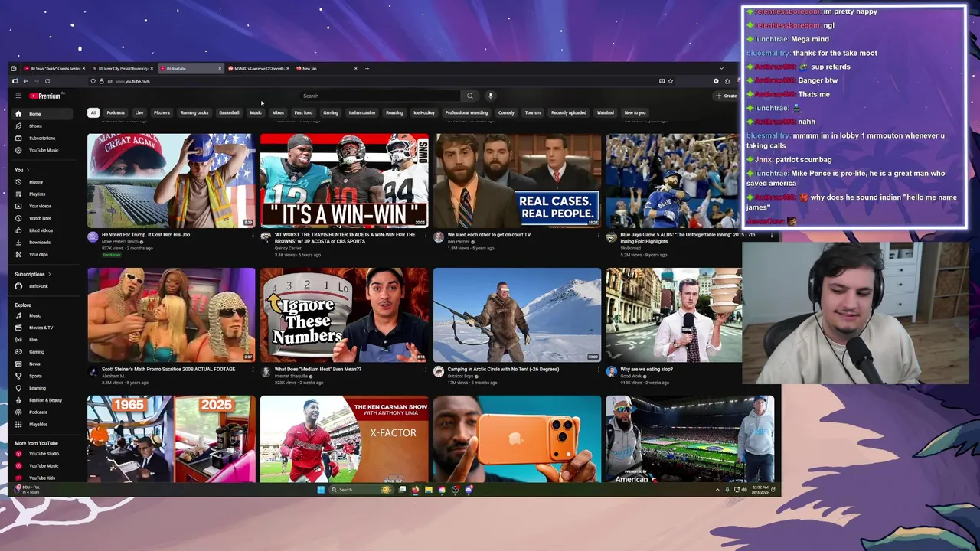980x551 pixels.
Task: Open the YouTube hamburger guide menu
Action: click(18, 96)
